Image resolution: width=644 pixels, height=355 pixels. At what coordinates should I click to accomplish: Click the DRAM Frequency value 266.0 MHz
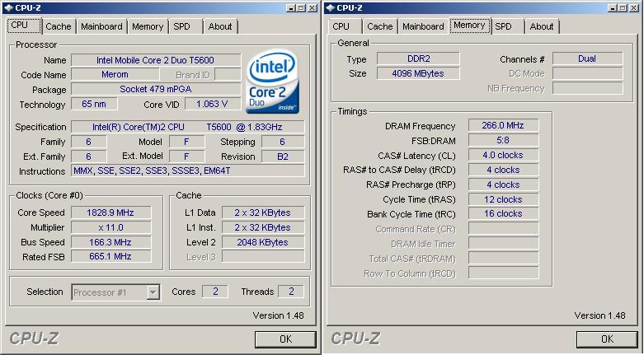pos(503,125)
